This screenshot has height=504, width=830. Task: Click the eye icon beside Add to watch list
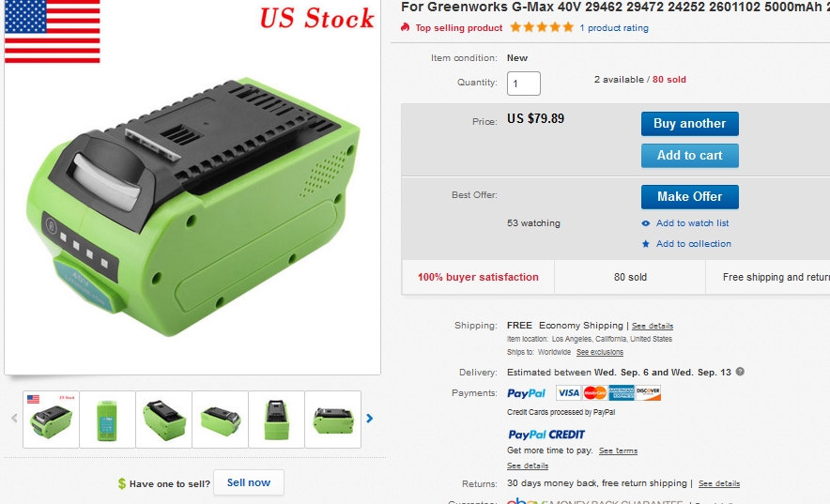(645, 223)
